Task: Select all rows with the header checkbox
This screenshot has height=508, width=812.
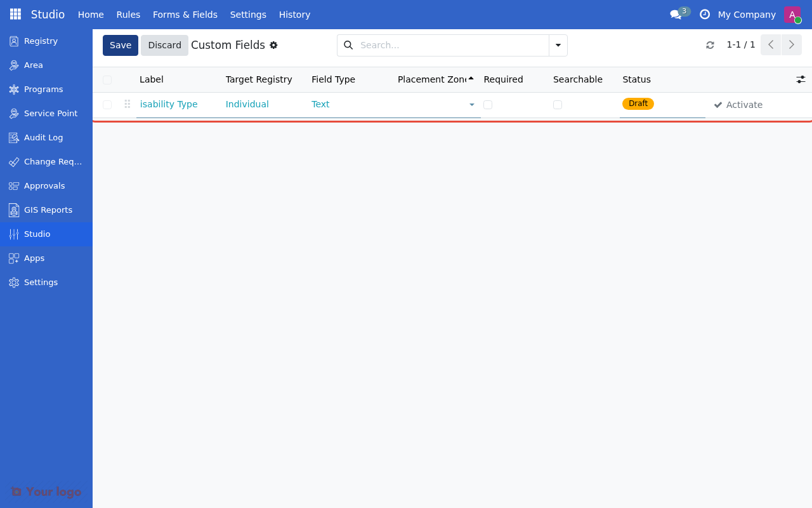Action: (107, 80)
